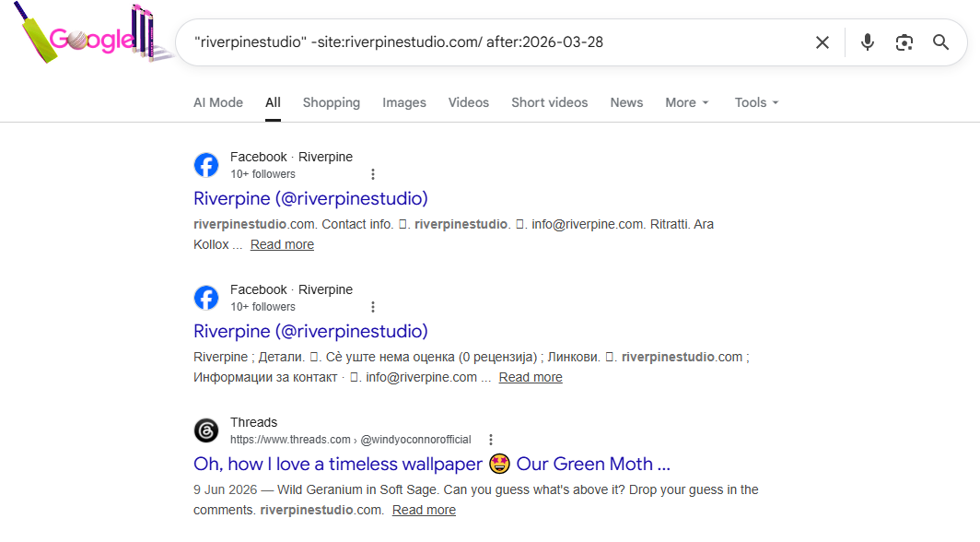
Task: Click 'Facebook · Riverpine' source above Детали result
Action: pyautogui.click(x=291, y=289)
